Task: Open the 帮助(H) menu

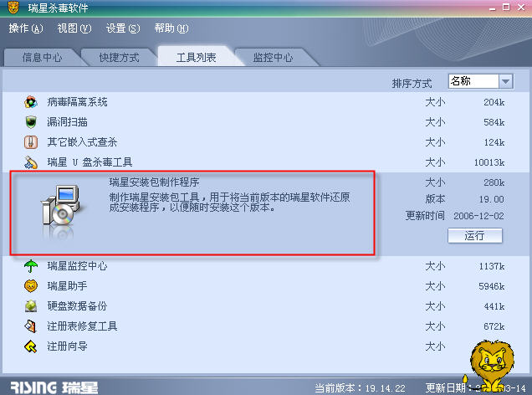Action: [171, 28]
